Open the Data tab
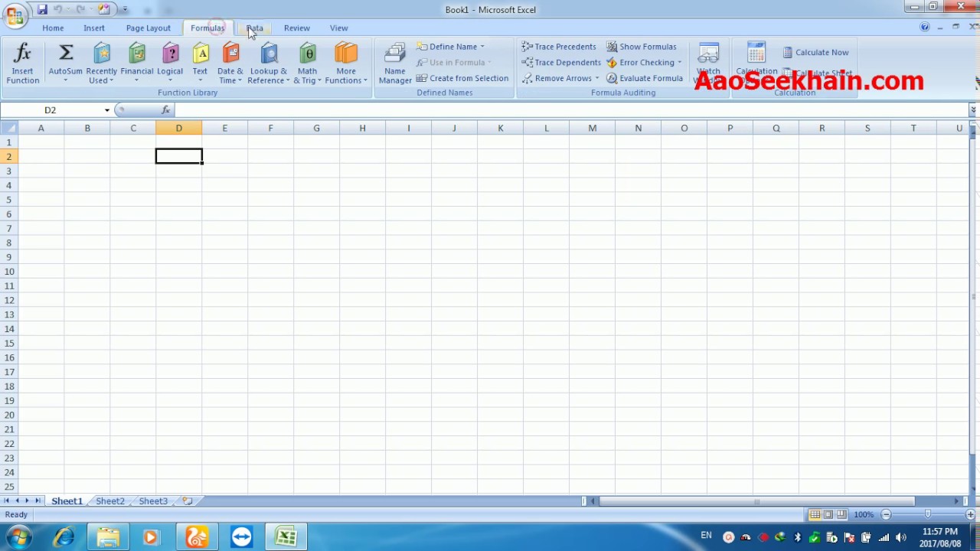 point(254,28)
